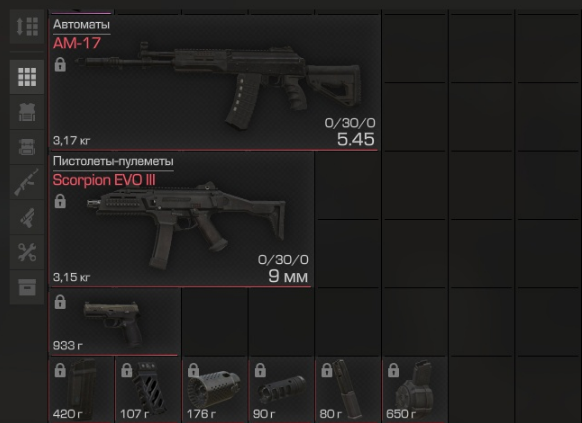This screenshot has height=423, width=582.
Task: Toggle lock on the 80 g magazine
Action: 327,370
